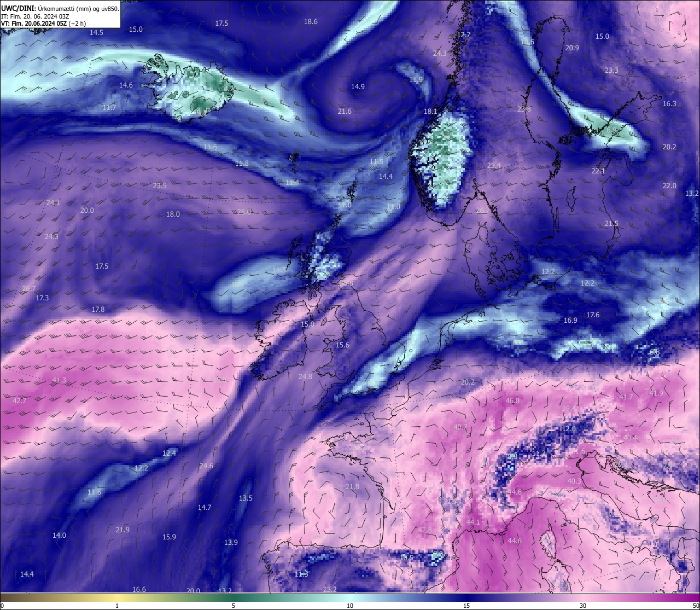Select the 15.9 value in the lower left
This screenshot has width=700, height=610.
click(169, 537)
